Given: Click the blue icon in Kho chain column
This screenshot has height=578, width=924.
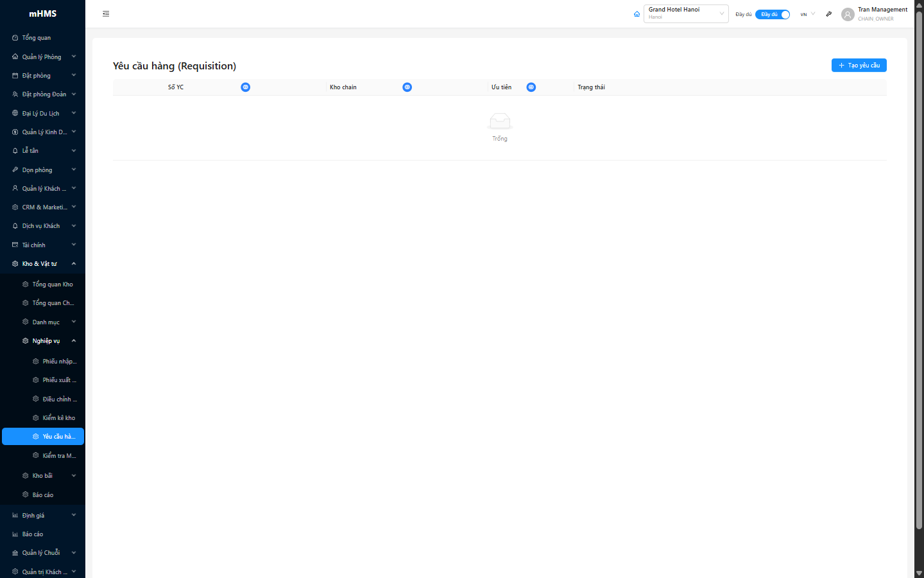Looking at the screenshot, I should [x=407, y=87].
